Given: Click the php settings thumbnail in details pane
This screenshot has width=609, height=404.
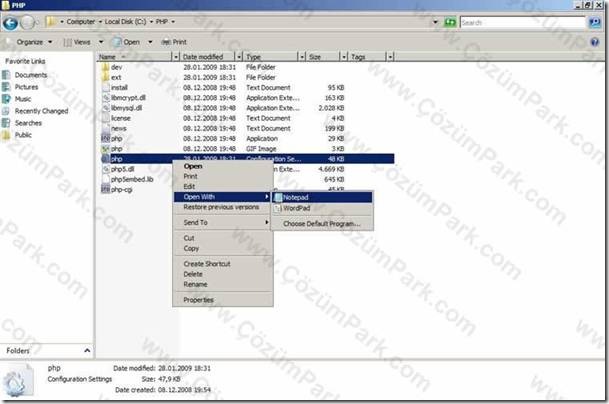Looking at the screenshot, I should pyautogui.click(x=18, y=381).
